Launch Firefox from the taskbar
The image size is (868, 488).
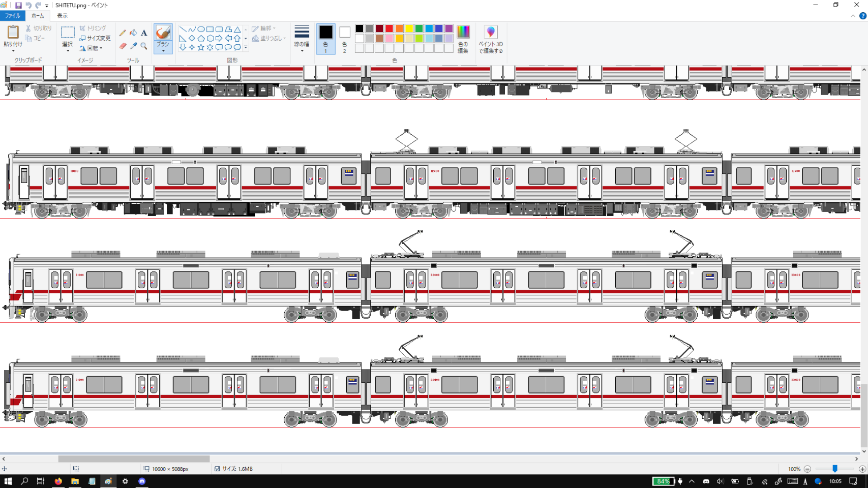click(58, 481)
